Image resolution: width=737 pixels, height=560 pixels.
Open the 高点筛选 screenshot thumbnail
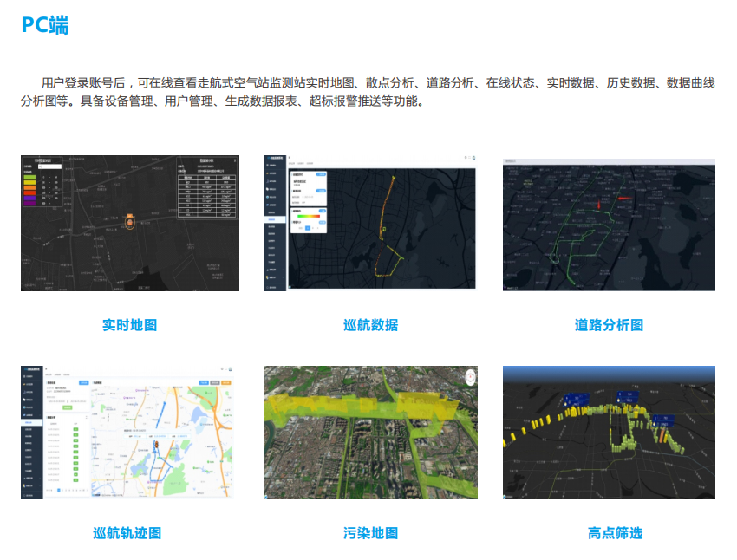coord(609,432)
